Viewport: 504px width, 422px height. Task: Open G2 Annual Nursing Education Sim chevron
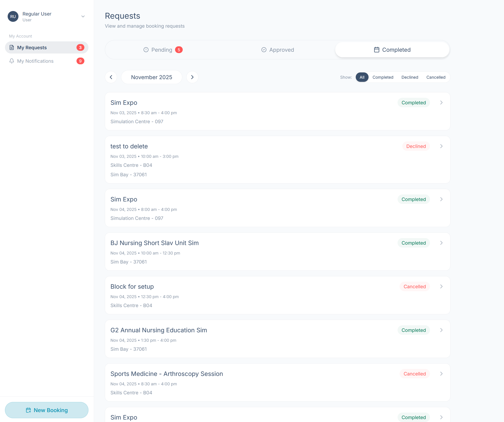[x=441, y=330]
